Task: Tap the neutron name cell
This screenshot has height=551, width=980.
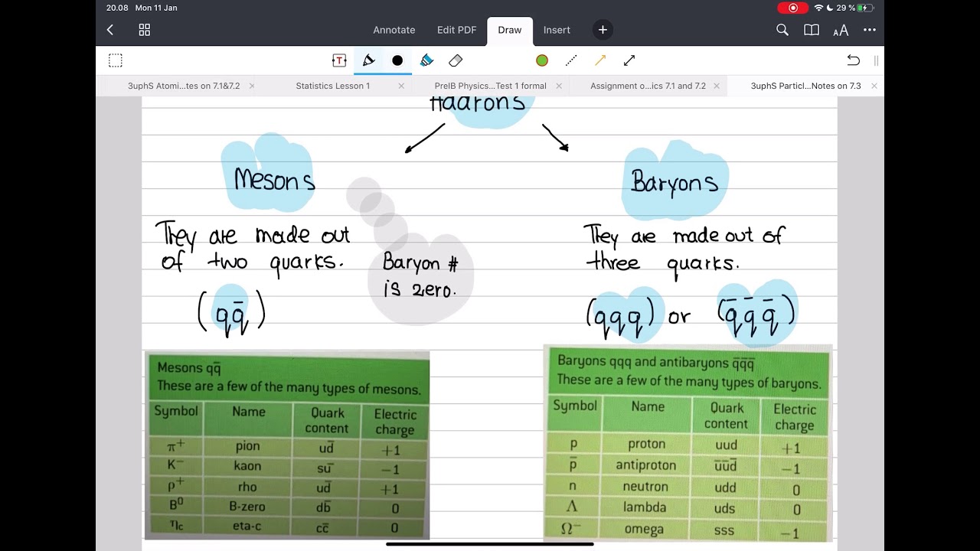Action: pyautogui.click(x=646, y=487)
